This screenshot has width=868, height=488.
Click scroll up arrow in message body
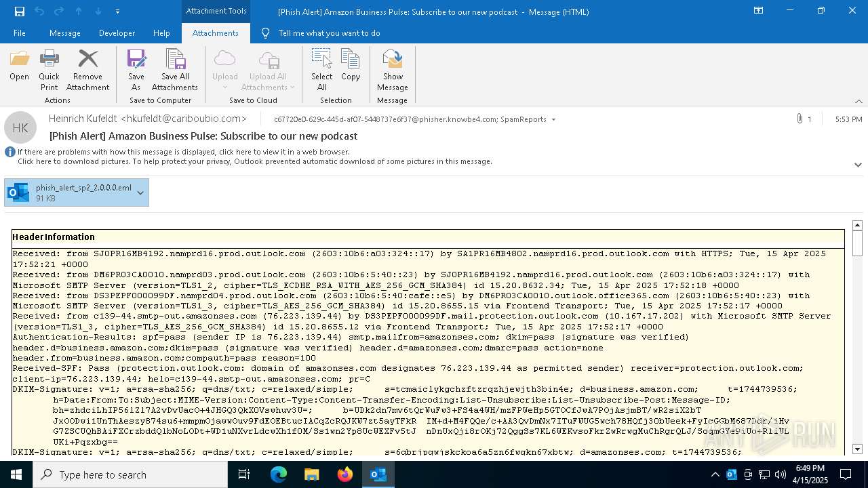[x=857, y=225]
